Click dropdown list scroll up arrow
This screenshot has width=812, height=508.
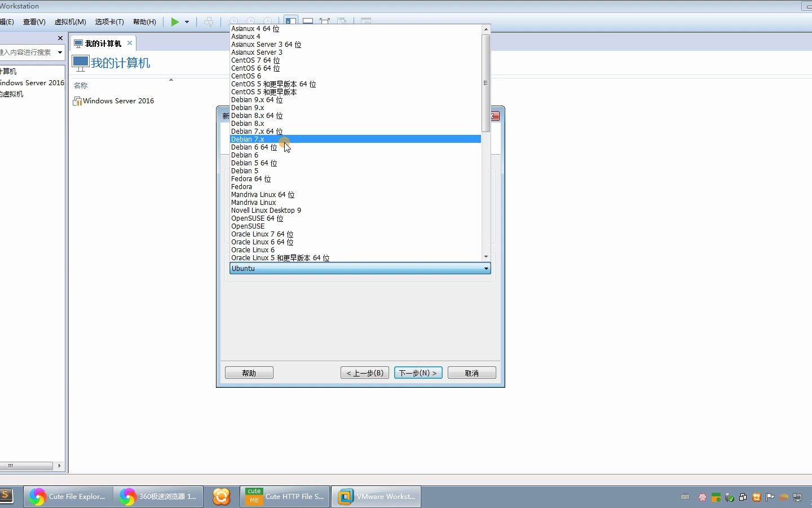coord(486,29)
